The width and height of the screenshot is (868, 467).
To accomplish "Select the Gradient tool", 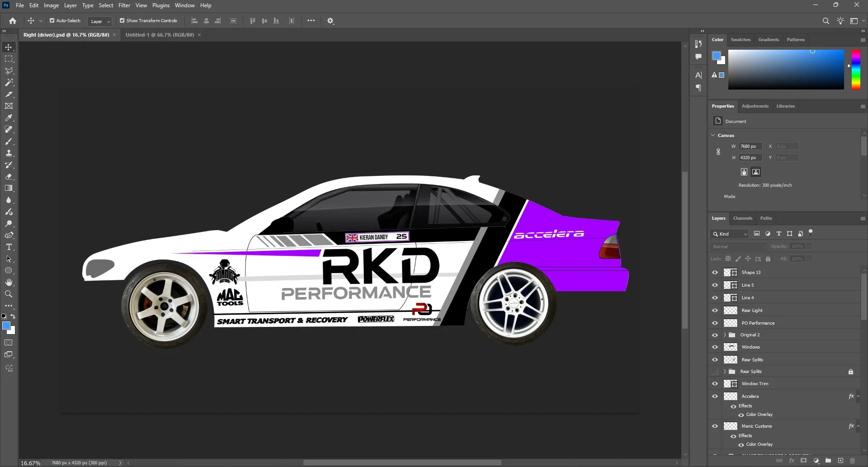I will tap(9, 189).
